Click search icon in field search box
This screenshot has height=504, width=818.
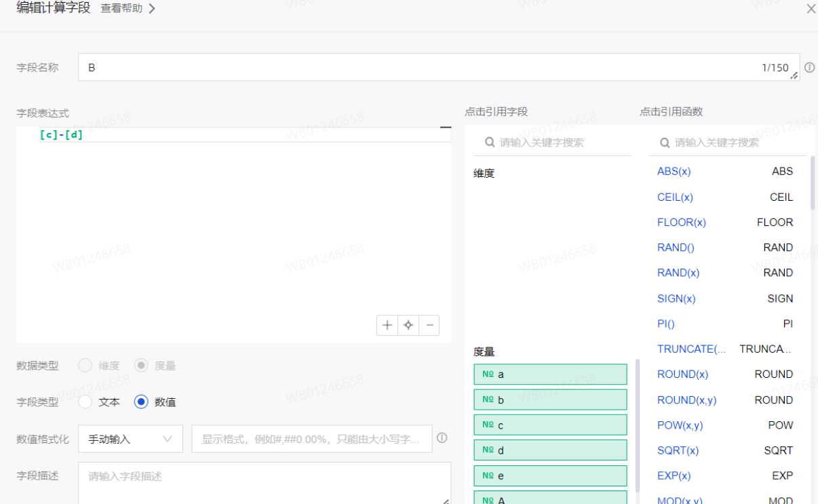coord(489,142)
